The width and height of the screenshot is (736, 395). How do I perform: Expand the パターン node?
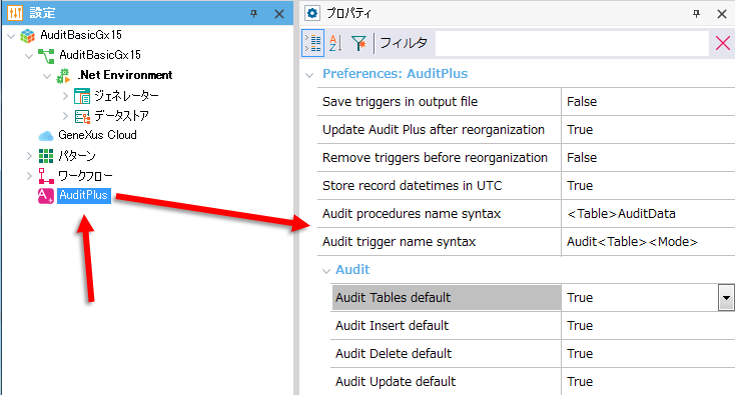pyautogui.click(x=29, y=156)
